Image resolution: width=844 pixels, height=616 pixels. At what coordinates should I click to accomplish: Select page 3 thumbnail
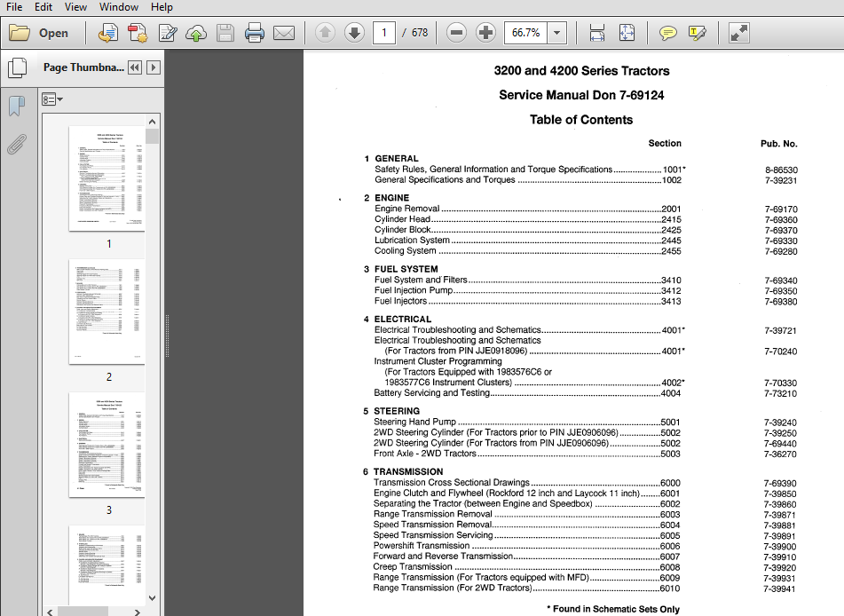pyautogui.click(x=107, y=445)
